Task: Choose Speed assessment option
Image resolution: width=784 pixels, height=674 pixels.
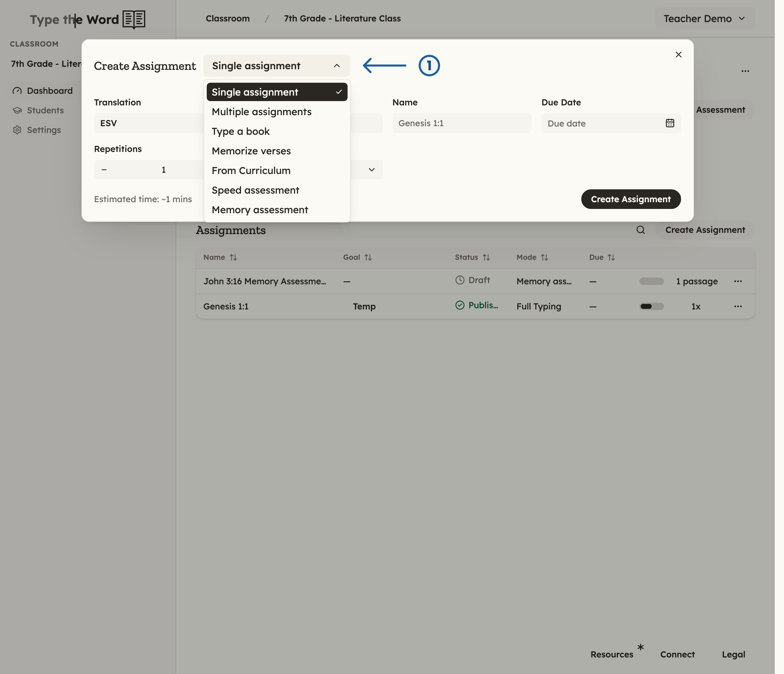Action: (277, 190)
